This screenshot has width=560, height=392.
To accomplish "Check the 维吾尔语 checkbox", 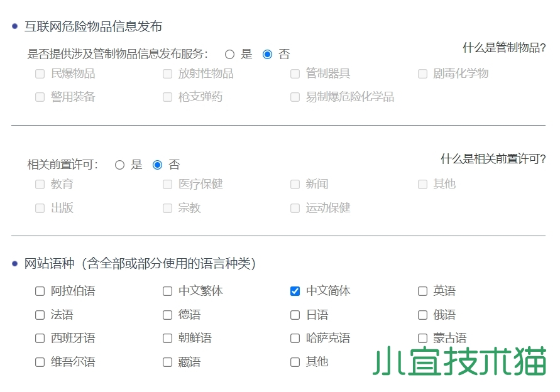I will tap(40, 362).
